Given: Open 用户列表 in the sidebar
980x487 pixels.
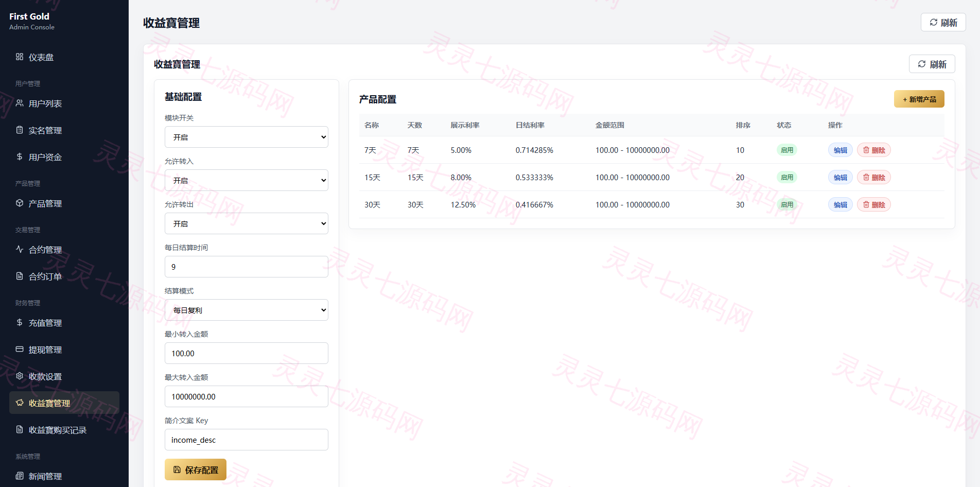Looking at the screenshot, I should (x=64, y=103).
